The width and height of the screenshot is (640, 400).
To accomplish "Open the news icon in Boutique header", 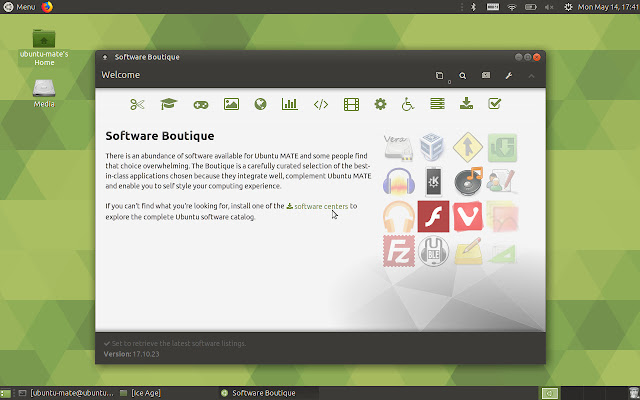I will tap(486, 75).
